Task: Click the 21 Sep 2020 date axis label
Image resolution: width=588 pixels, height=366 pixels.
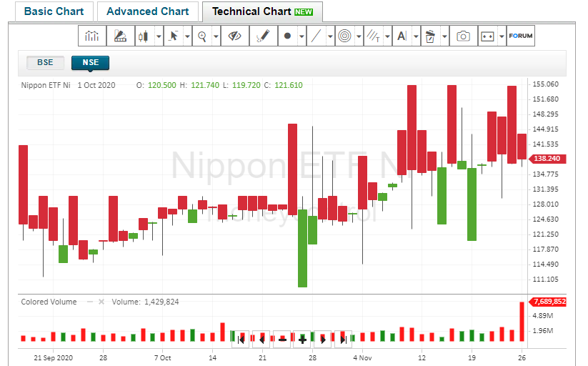Action: pyautogui.click(x=54, y=357)
